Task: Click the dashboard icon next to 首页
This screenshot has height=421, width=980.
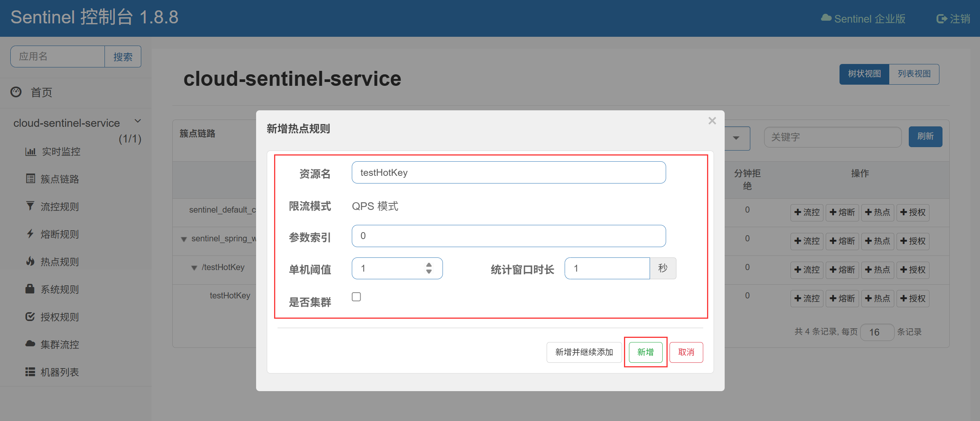Action: [x=16, y=92]
